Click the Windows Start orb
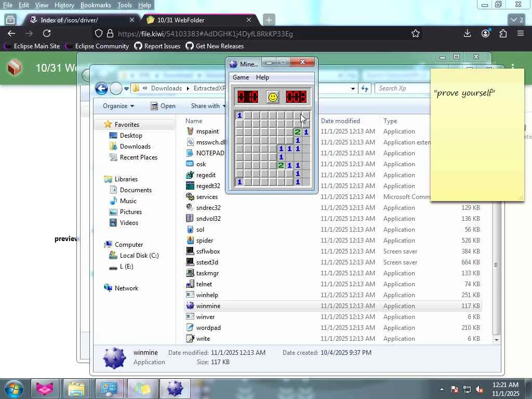 pos(14,389)
